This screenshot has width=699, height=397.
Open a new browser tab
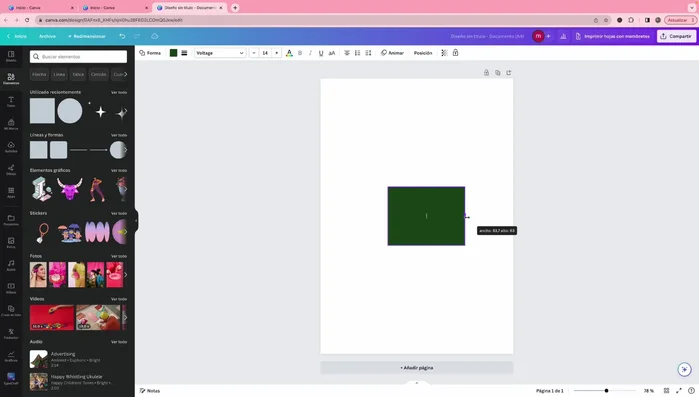click(235, 8)
